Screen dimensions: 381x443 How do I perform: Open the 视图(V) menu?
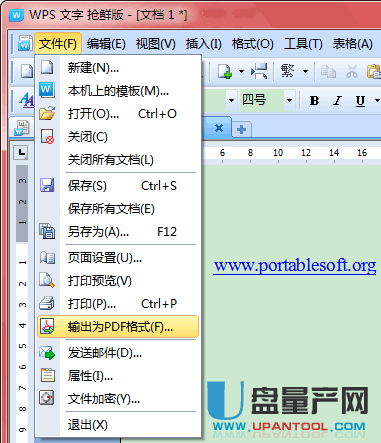(x=156, y=44)
